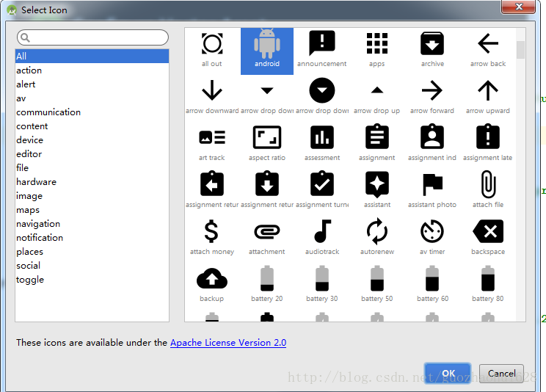This screenshot has width=546, height=392.
Task: Click the icon grid vertical scrollbar thumb
Action: coord(520,50)
